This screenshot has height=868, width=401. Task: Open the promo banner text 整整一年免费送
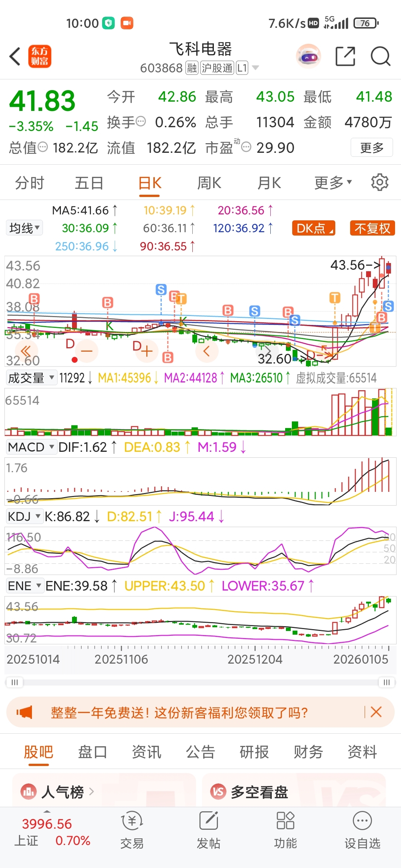tap(179, 712)
